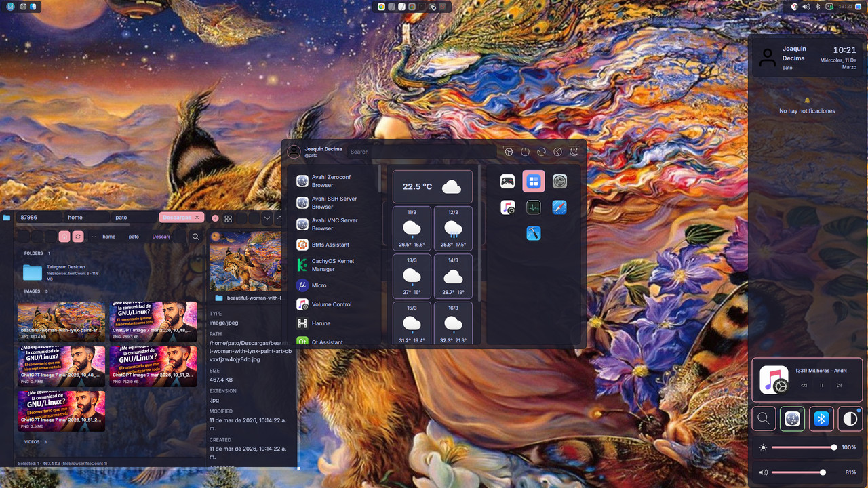868x488 pixels.
Task: Open the multimedia music category icon
Action: 507,207
